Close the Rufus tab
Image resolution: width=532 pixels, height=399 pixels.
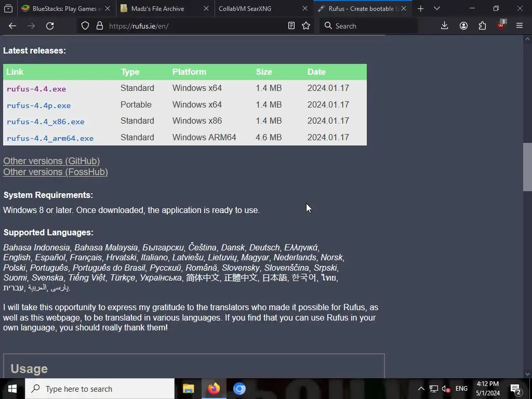tap(404, 8)
